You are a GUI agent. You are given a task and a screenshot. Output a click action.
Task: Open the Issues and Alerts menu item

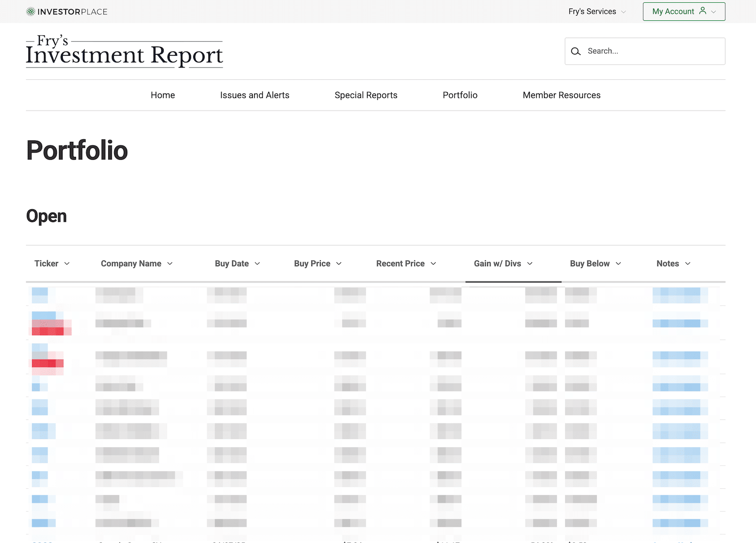pyautogui.click(x=255, y=95)
